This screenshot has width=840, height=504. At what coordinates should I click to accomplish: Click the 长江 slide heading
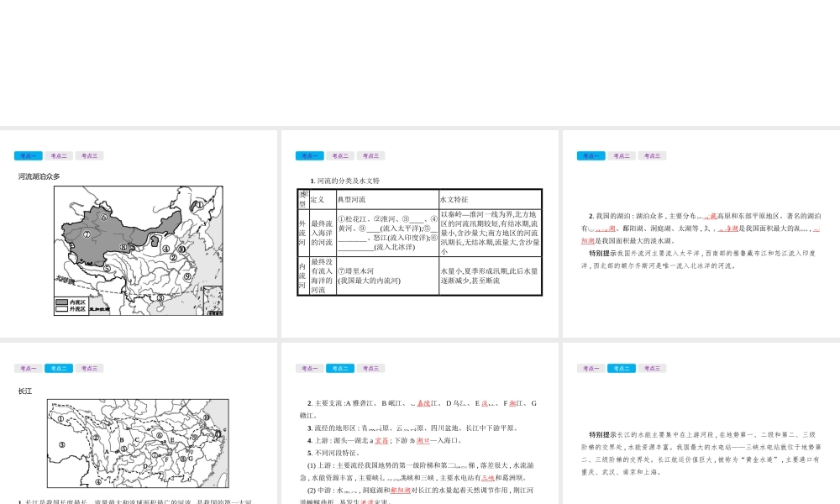(24, 391)
